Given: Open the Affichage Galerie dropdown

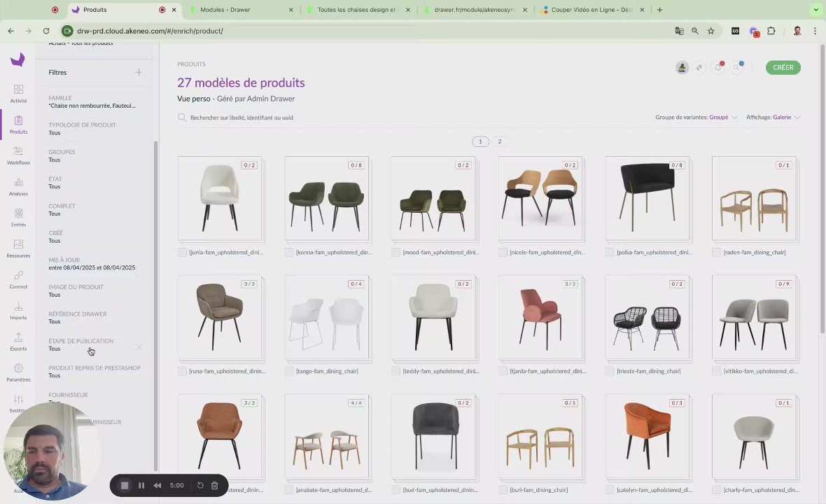Looking at the screenshot, I should pos(773,118).
